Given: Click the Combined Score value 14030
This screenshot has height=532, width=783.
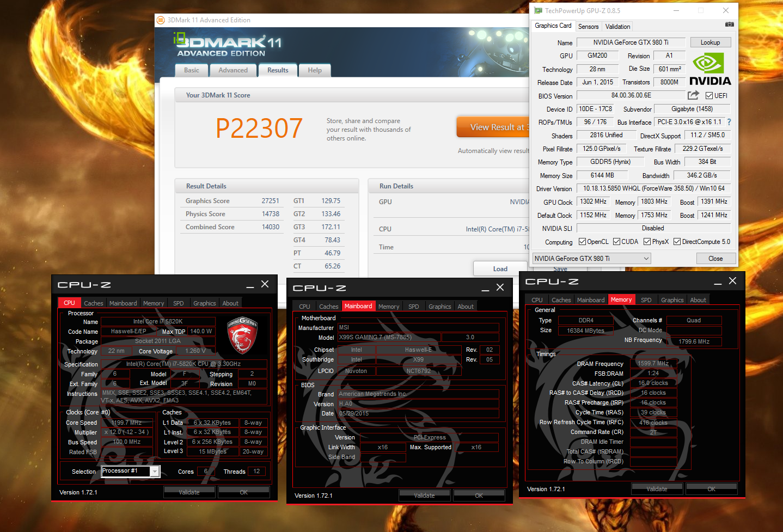Looking at the screenshot, I should (x=270, y=227).
